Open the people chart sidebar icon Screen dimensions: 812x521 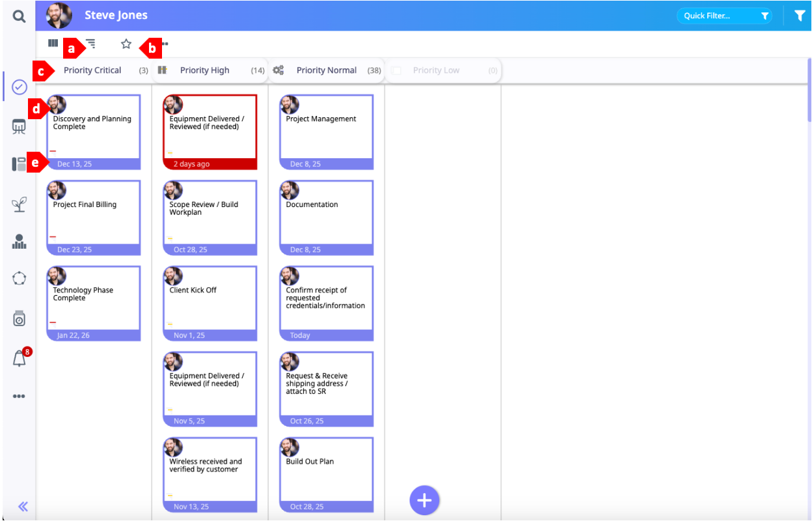pyautogui.click(x=20, y=242)
